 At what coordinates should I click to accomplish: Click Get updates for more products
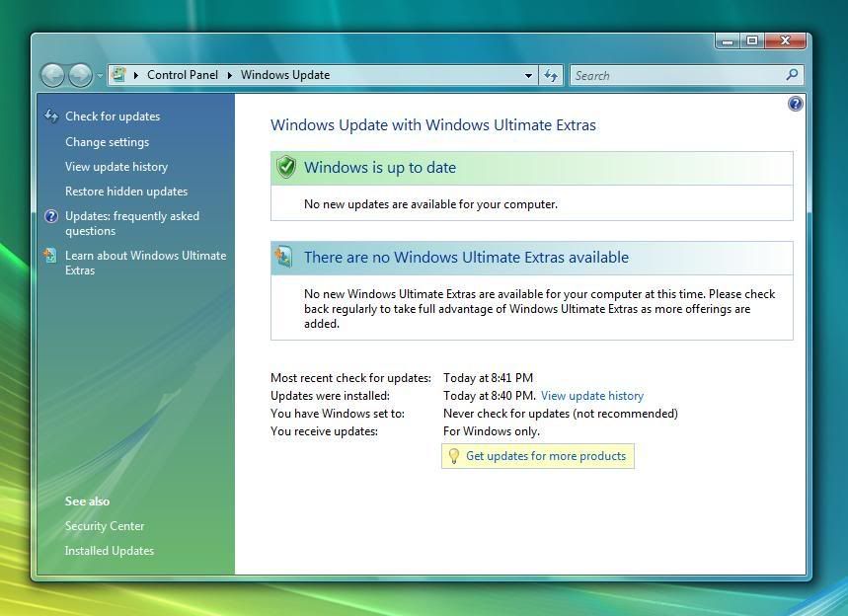point(546,456)
